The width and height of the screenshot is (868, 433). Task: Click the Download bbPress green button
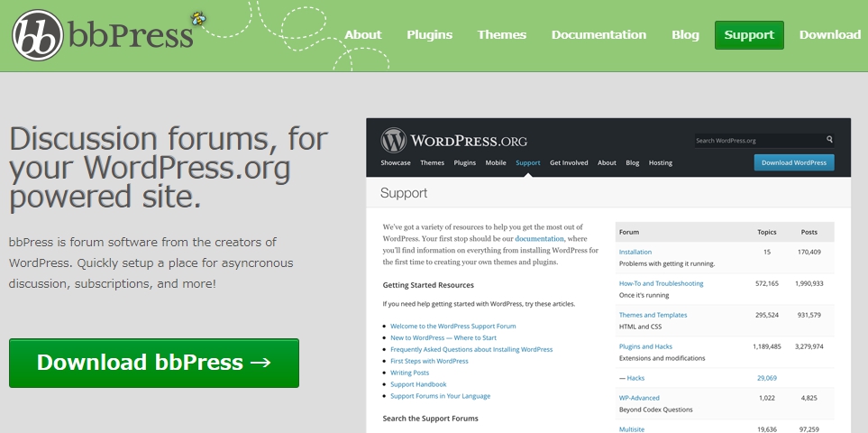click(x=154, y=363)
